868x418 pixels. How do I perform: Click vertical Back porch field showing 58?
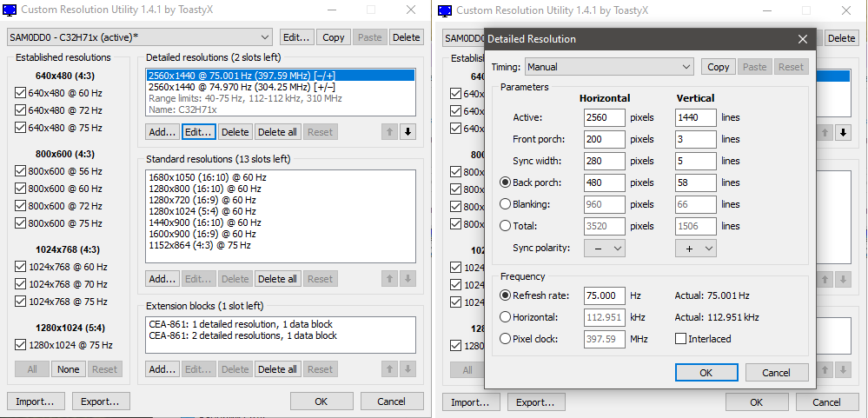pos(696,182)
